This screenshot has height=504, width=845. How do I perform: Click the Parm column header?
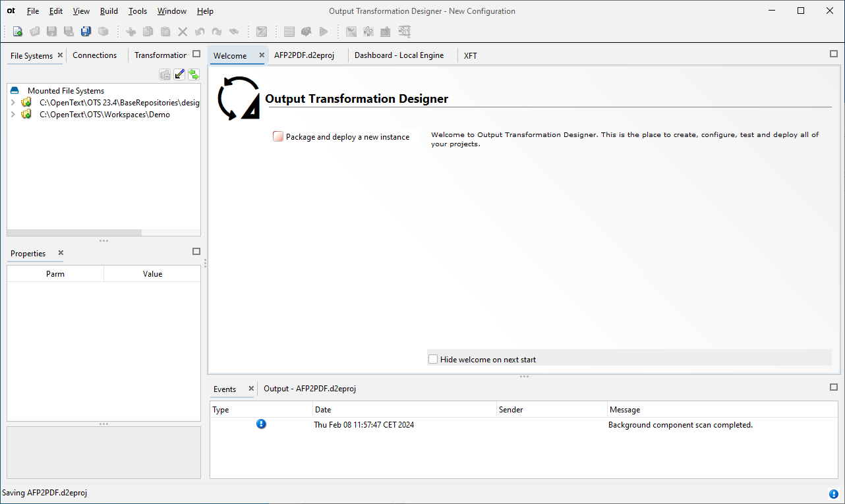click(55, 273)
